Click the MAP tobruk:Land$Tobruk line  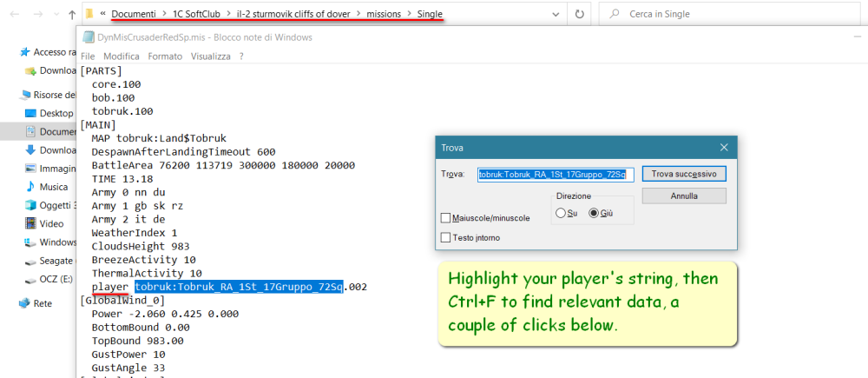[x=159, y=138]
